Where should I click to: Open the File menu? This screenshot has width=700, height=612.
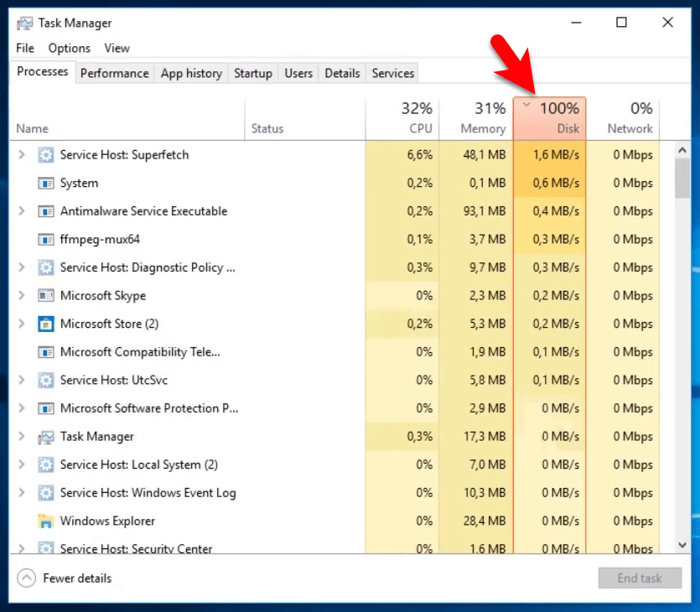pos(25,48)
